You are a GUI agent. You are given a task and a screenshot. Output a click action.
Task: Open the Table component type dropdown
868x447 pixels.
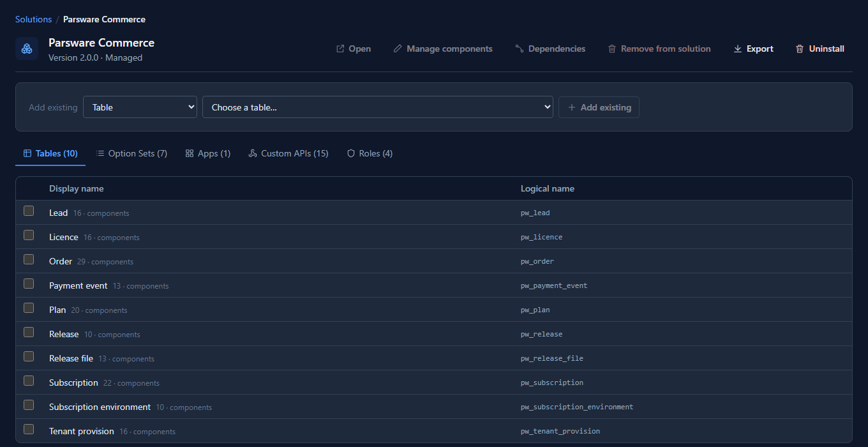point(140,107)
